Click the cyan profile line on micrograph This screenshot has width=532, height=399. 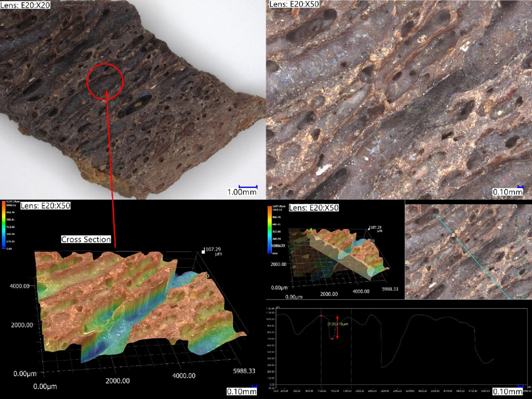[473, 257]
